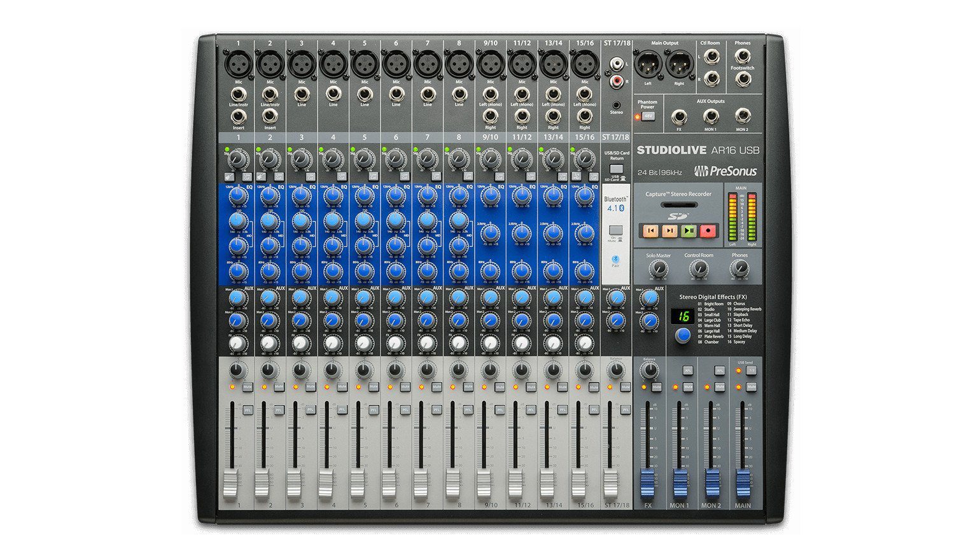
Task: Click the Phones output jack
Action: (x=742, y=56)
